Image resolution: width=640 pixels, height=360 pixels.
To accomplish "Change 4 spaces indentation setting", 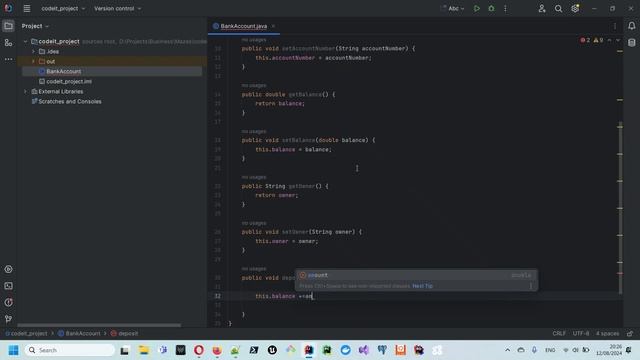I will [x=607, y=333].
